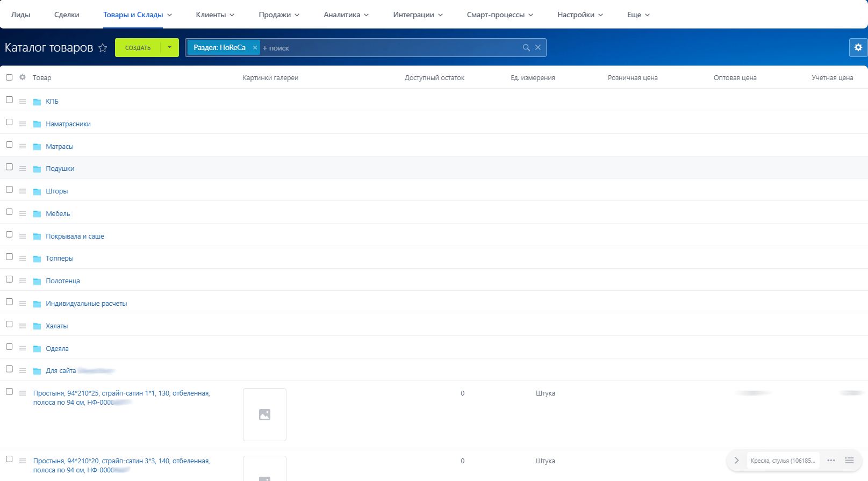868x481 pixels.
Task: Toggle the select-all checkbox in header
Action: [x=9, y=77]
